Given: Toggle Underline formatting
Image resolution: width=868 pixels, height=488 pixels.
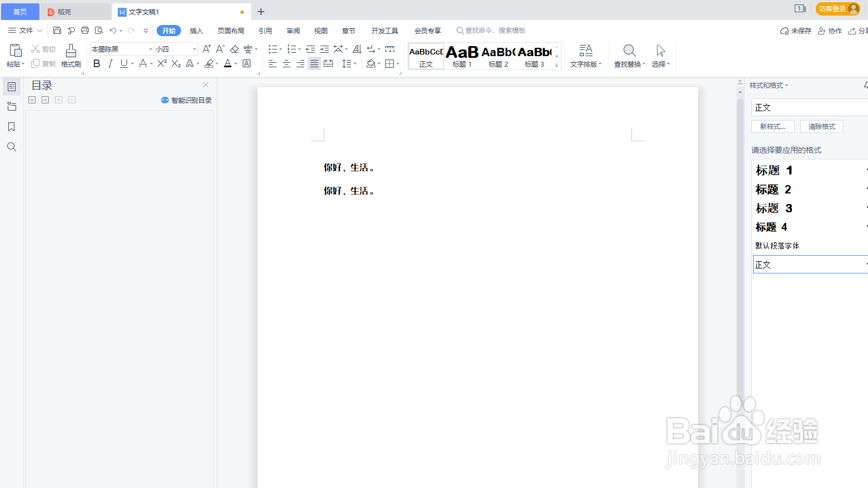Looking at the screenshot, I should pos(124,64).
